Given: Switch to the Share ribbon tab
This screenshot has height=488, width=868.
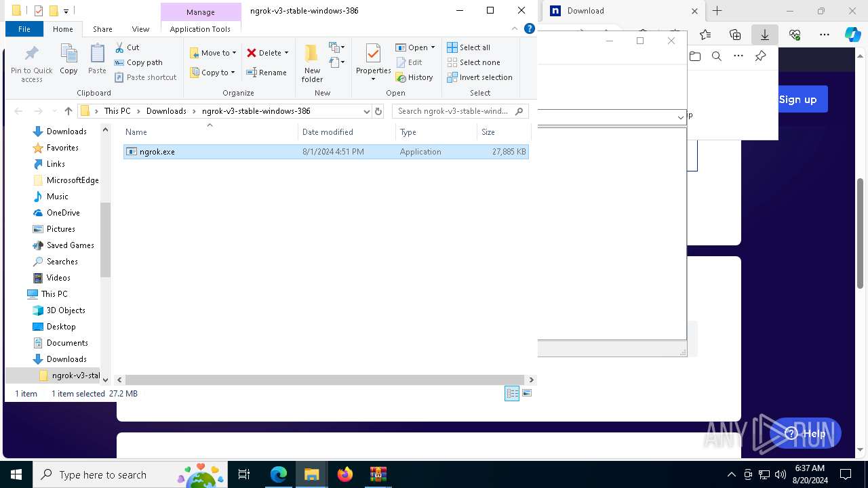Looking at the screenshot, I should click(102, 29).
